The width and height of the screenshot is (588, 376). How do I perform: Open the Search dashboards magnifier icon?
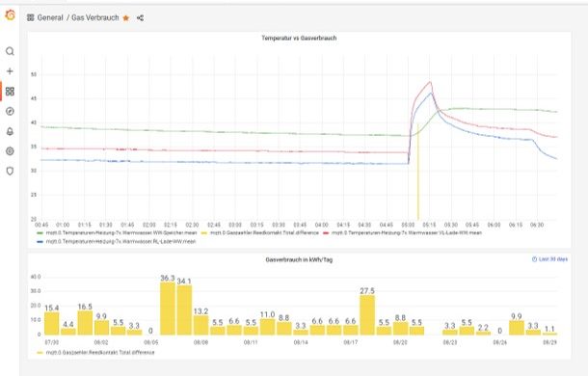click(11, 51)
